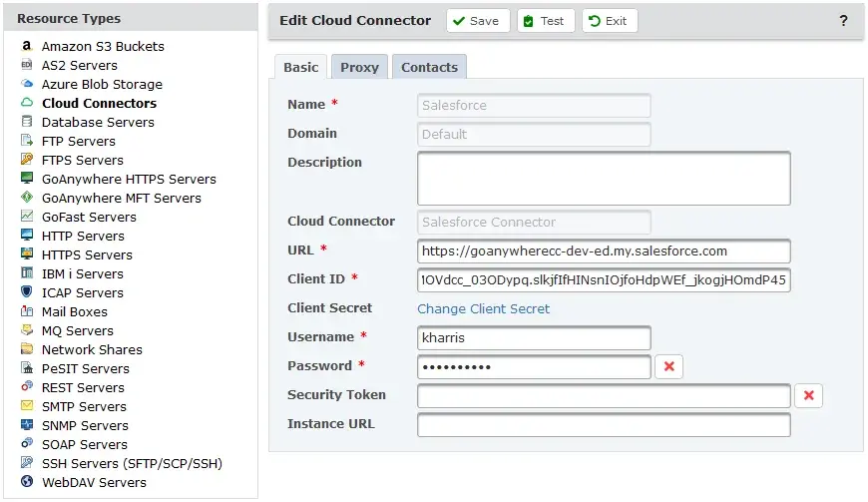
Task: Test the cloud connector connection
Action: click(546, 21)
